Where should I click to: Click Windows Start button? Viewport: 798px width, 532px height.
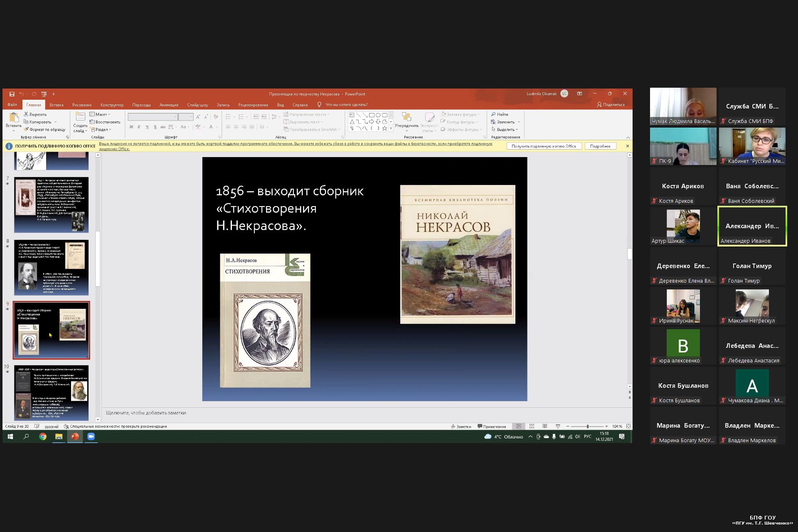[10, 436]
